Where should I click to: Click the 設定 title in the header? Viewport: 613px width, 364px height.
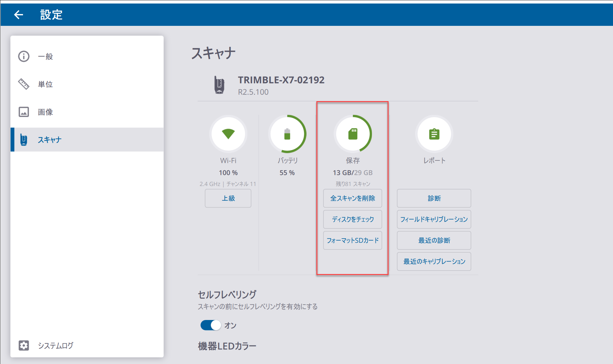click(x=51, y=15)
